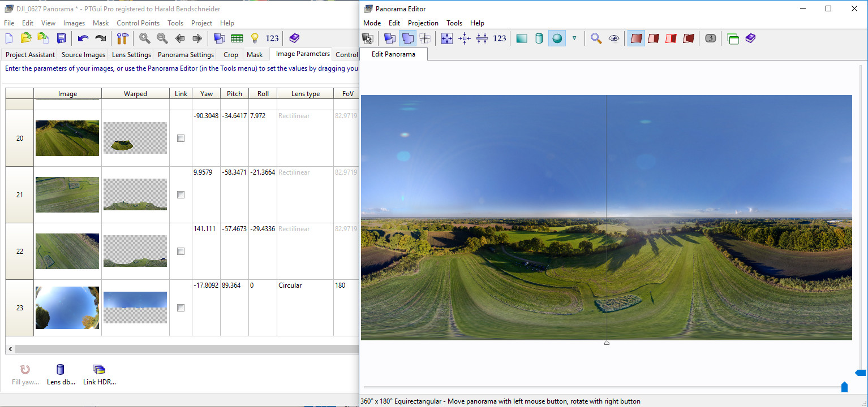The height and width of the screenshot is (407, 868).
Task: Click the lightbulb icon in main toolbar
Action: coord(255,38)
